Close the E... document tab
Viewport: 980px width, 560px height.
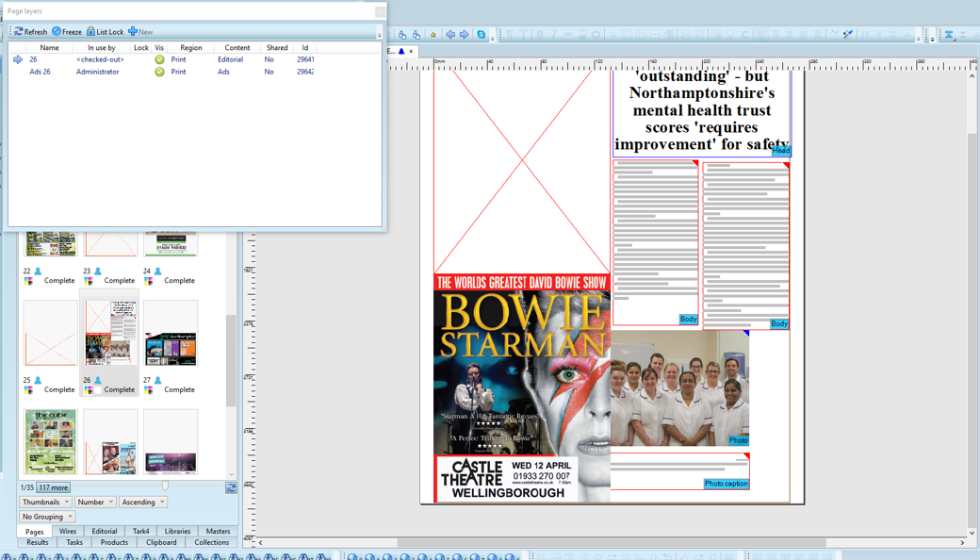point(411,51)
